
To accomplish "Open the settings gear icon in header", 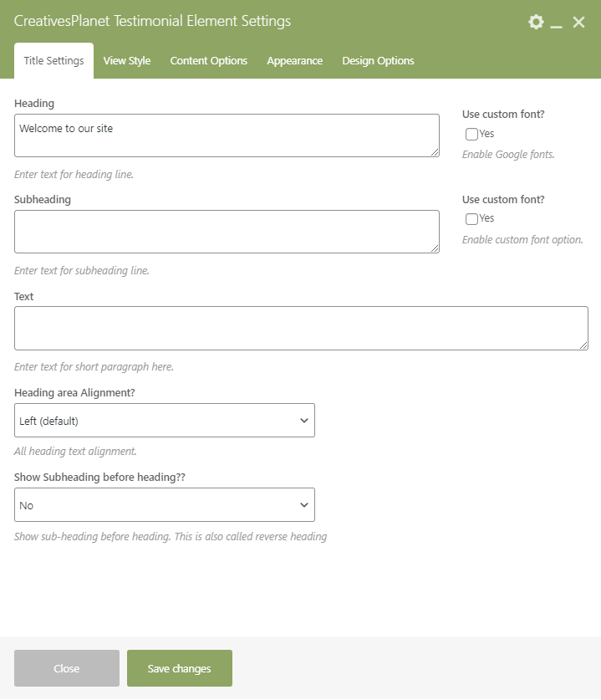I will point(536,22).
